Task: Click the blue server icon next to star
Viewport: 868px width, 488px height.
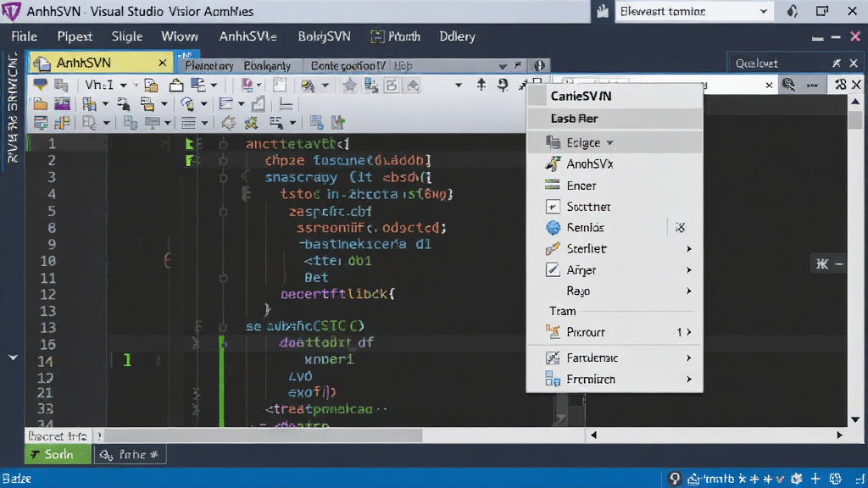Action: pos(371,86)
